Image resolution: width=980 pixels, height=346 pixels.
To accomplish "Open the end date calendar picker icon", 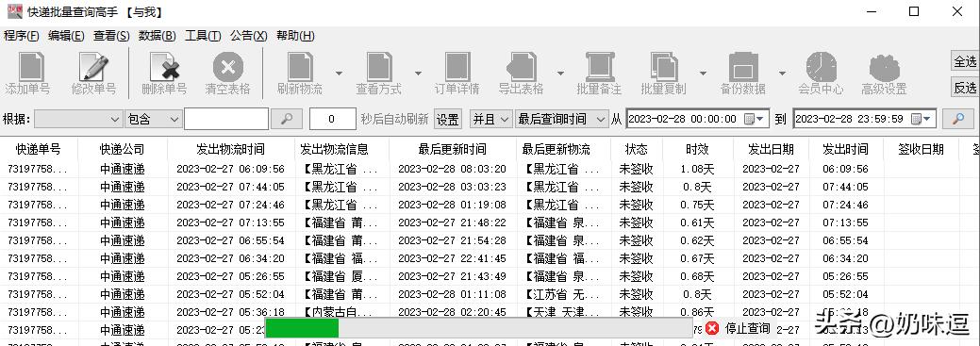I will tap(922, 119).
